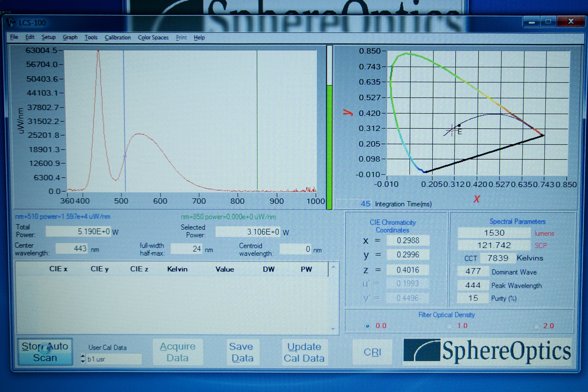Open the Graph menu
Screen dimensions: 588x392
(70, 37)
